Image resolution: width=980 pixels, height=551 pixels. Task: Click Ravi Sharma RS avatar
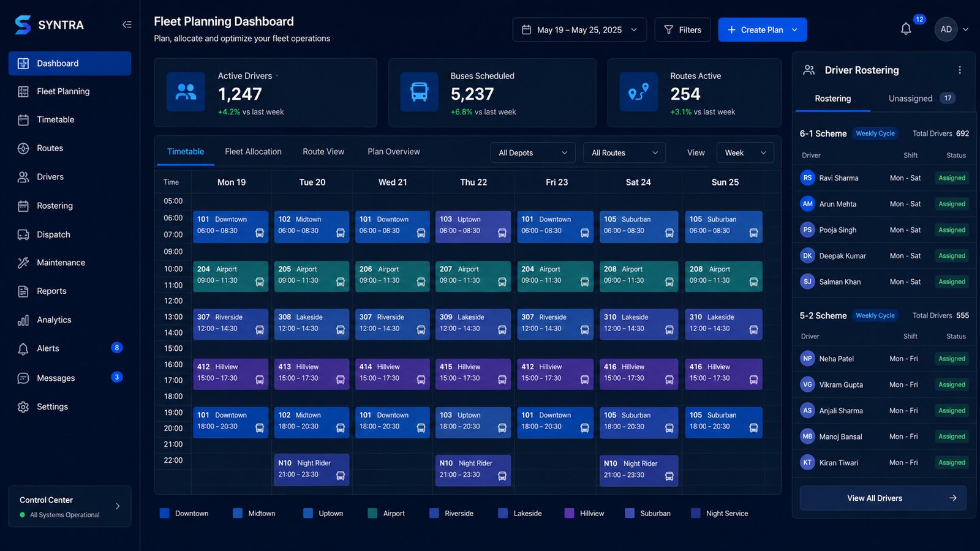[807, 178]
